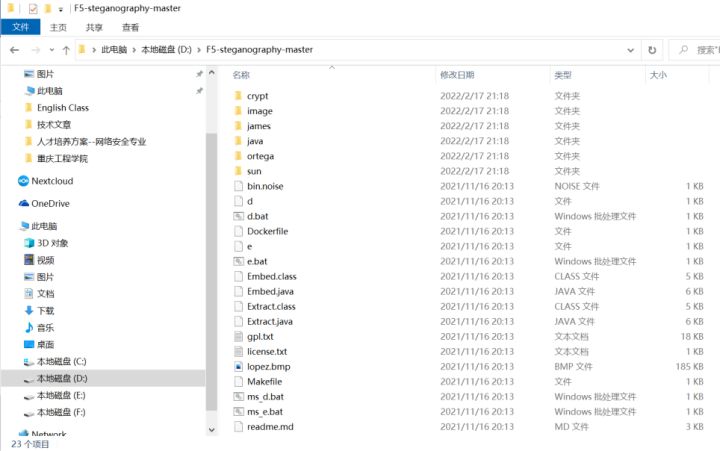
Task: Click the sidebar scrollbar up arrow
Action: click(212, 73)
